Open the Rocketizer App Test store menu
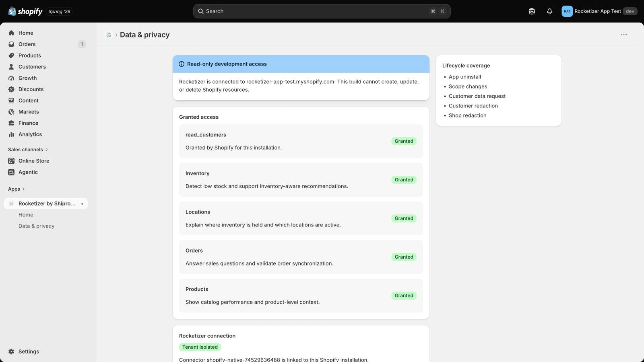This screenshot has height=362, width=644. pos(599,11)
